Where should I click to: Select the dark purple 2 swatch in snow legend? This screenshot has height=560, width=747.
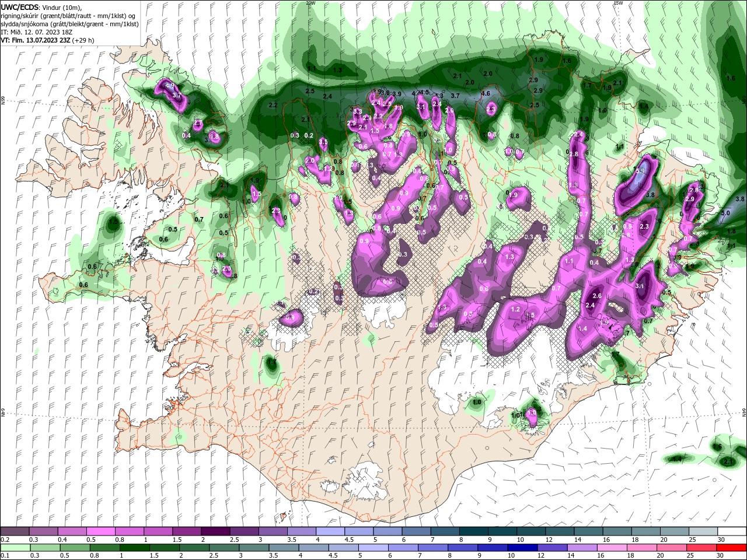(x=215, y=531)
